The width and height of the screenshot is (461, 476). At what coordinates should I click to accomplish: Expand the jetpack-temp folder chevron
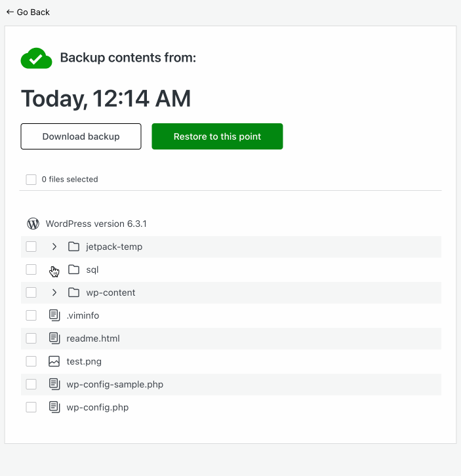point(54,247)
